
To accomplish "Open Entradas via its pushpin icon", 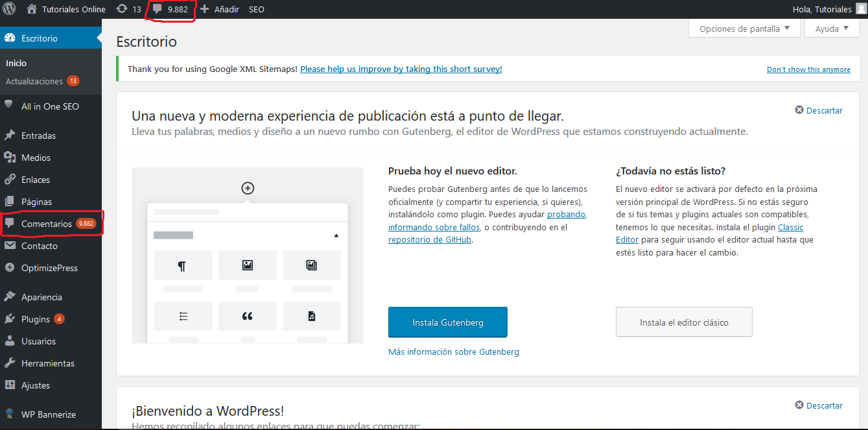I will 10,136.
